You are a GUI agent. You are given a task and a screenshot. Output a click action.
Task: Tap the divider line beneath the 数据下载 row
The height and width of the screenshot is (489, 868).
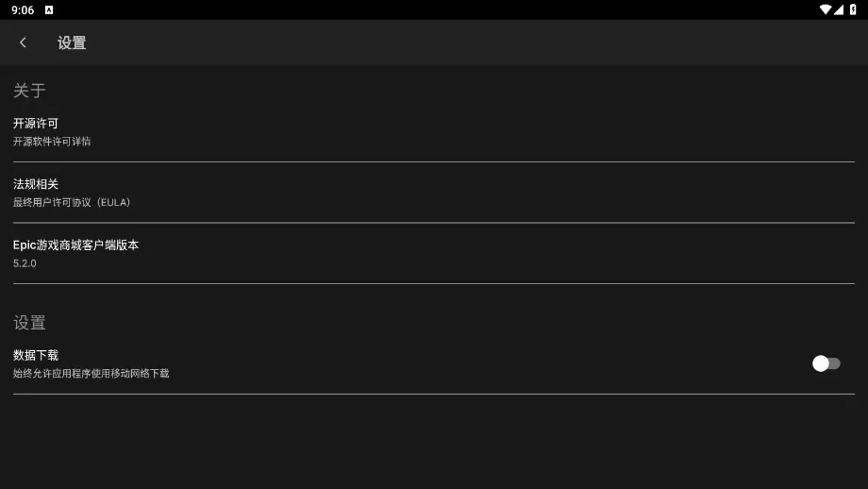pos(434,394)
